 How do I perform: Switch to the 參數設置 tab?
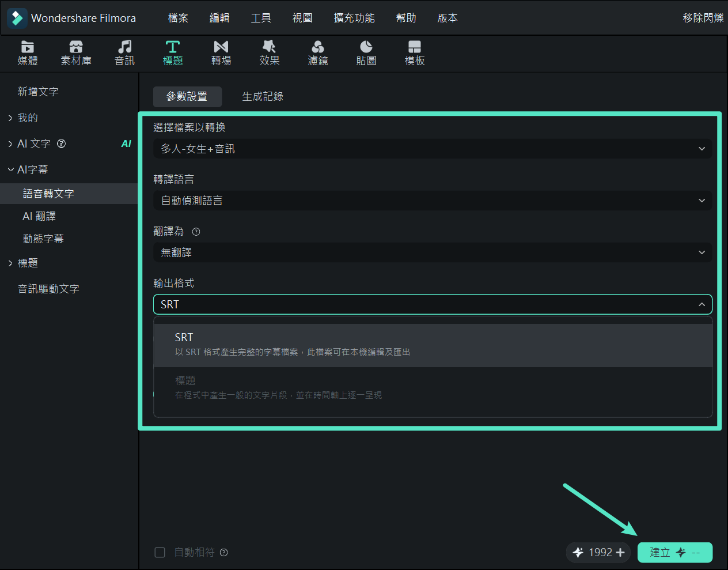[x=187, y=96]
